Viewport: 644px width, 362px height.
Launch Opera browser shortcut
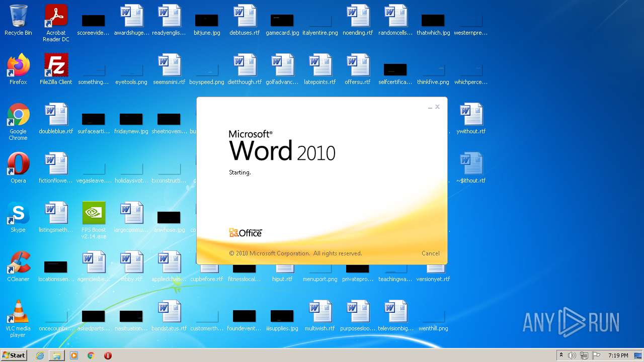[x=18, y=164]
